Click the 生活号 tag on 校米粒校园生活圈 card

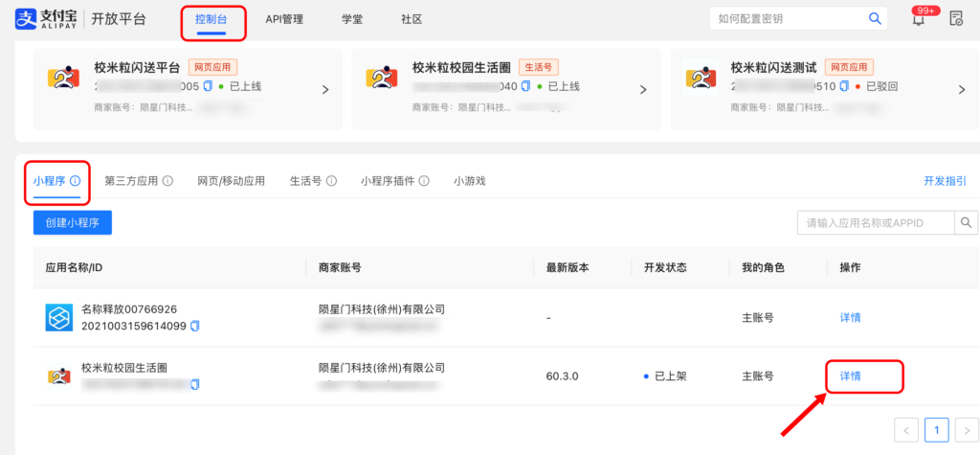click(538, 68)
